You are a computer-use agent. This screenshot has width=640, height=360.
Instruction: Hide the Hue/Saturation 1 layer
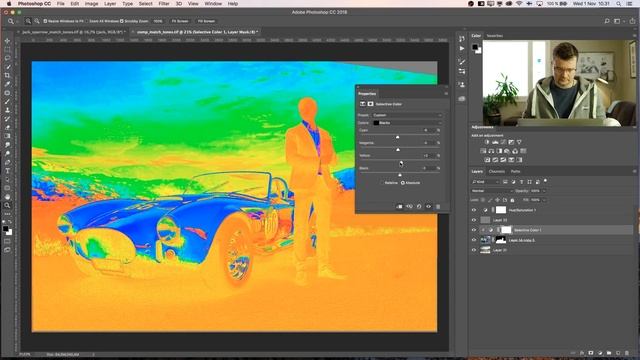click(474, 210)
